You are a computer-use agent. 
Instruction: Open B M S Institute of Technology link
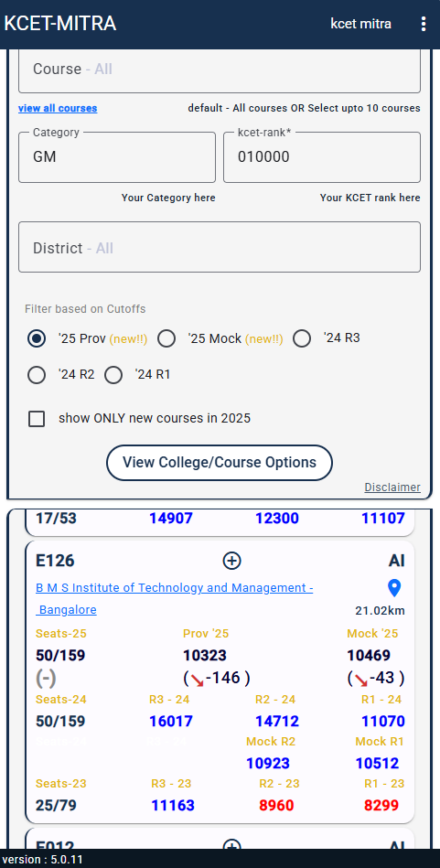[x=175, y=599]
